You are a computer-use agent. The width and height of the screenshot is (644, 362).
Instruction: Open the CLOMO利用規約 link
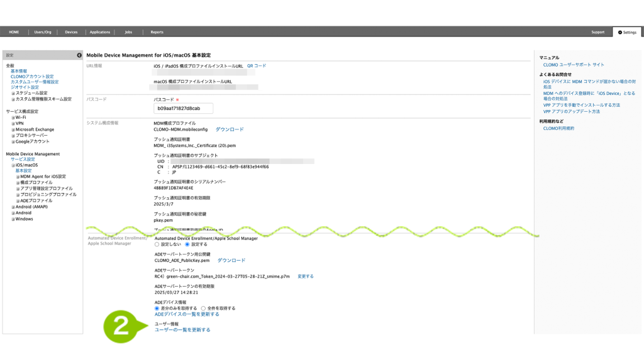558,128
